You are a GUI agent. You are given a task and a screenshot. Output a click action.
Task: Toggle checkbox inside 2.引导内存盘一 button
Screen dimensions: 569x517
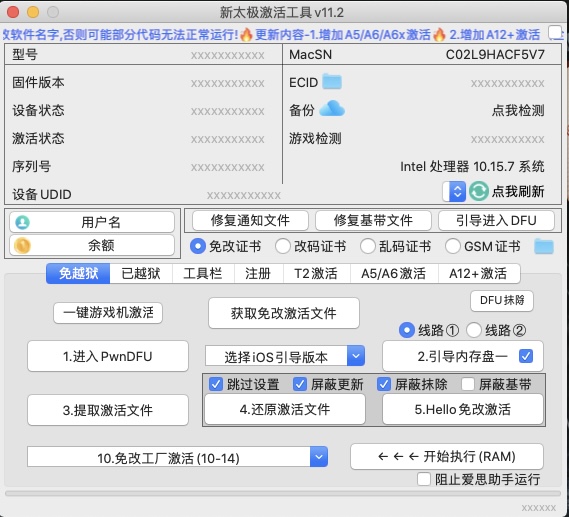pyautogui.click(x=526, y=356)
